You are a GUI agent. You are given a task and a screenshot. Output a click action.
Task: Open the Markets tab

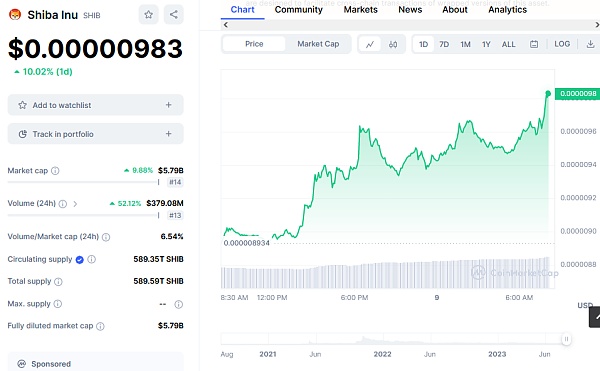(x=360, y=10)
